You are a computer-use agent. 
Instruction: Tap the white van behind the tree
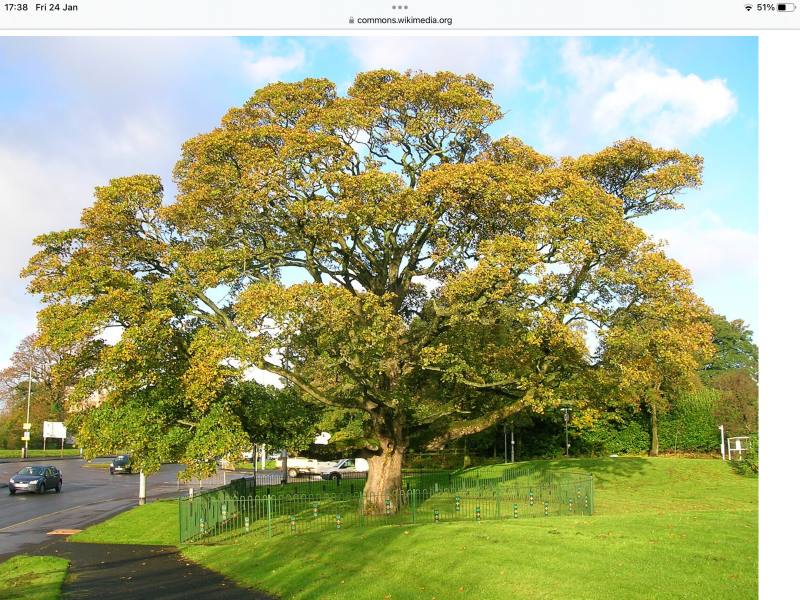[x=345, y=467]
